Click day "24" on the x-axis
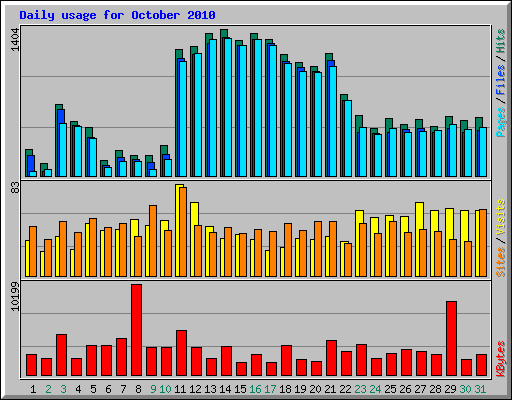 [375, 389]
